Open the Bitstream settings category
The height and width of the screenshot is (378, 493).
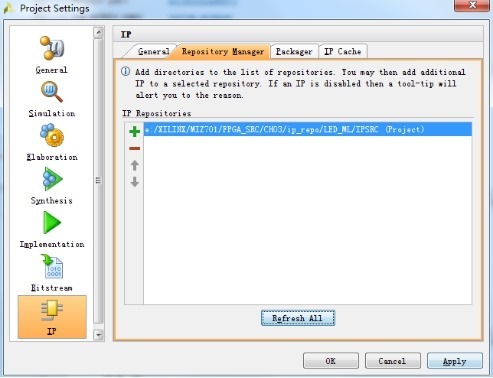click(52, 273)
